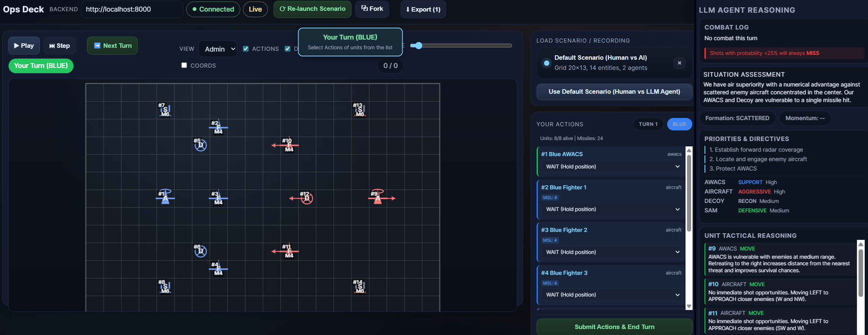Open action dropdown for #2 Blue Fighter 1
Screen dimensions: 868x335
pos(613,209)
